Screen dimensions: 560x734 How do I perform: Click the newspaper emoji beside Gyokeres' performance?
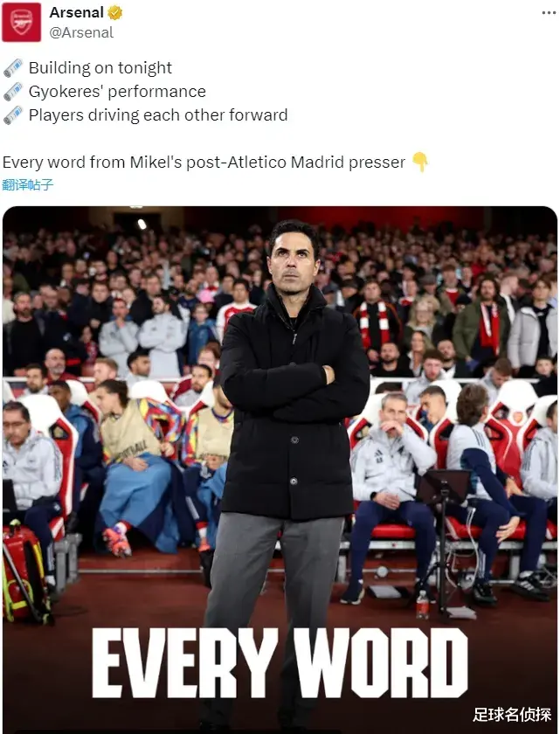(x=13, y=91)
